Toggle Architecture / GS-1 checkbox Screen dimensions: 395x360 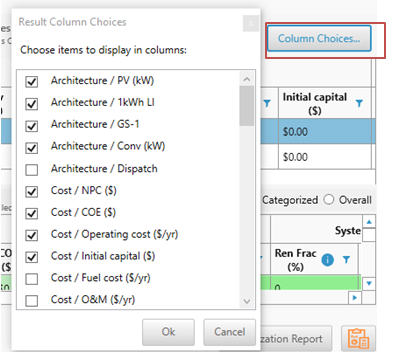tap(32, 126)
